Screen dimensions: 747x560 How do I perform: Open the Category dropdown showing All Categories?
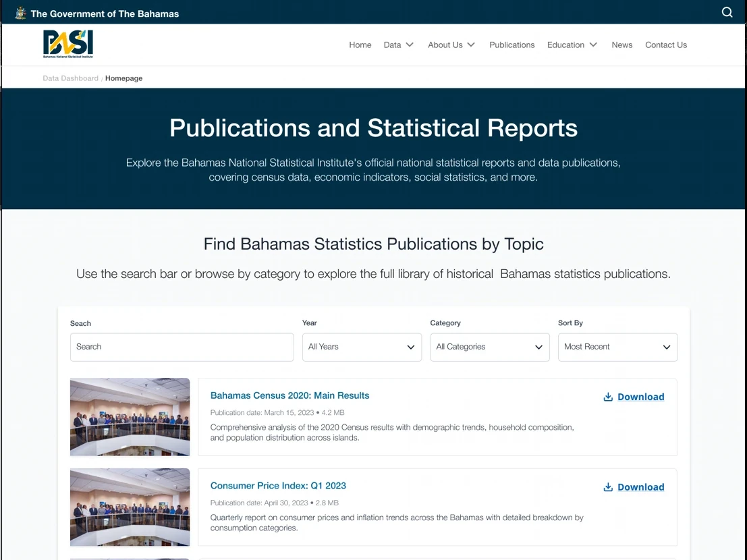[x=490, y=347]
